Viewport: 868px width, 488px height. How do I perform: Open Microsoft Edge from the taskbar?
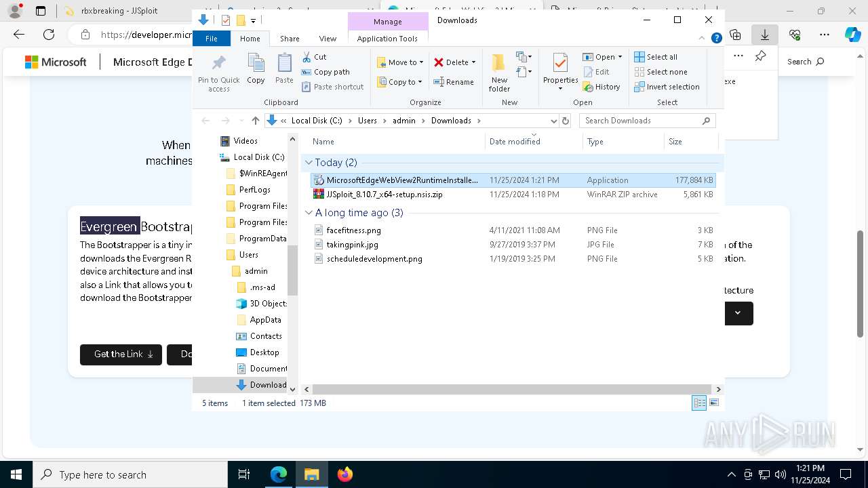pyautogui.click(x=279, y=474)
